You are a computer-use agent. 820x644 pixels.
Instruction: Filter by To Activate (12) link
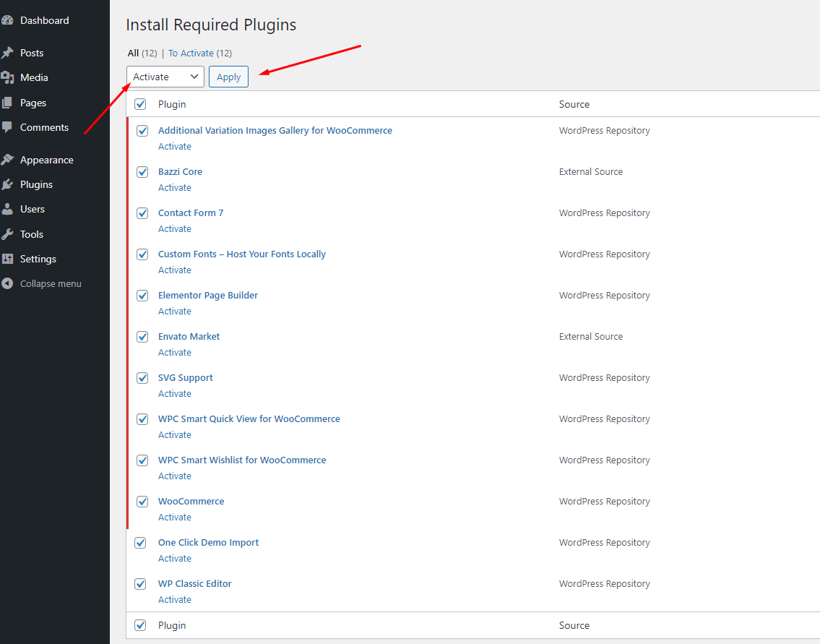[x=200, y=53]
